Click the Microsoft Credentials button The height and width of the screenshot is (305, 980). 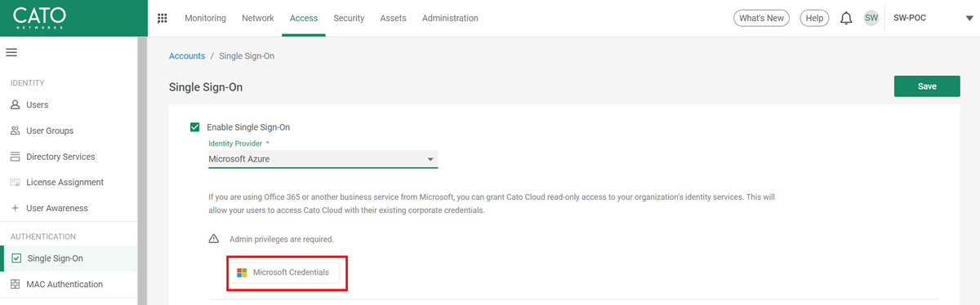[x=283, y=272]
